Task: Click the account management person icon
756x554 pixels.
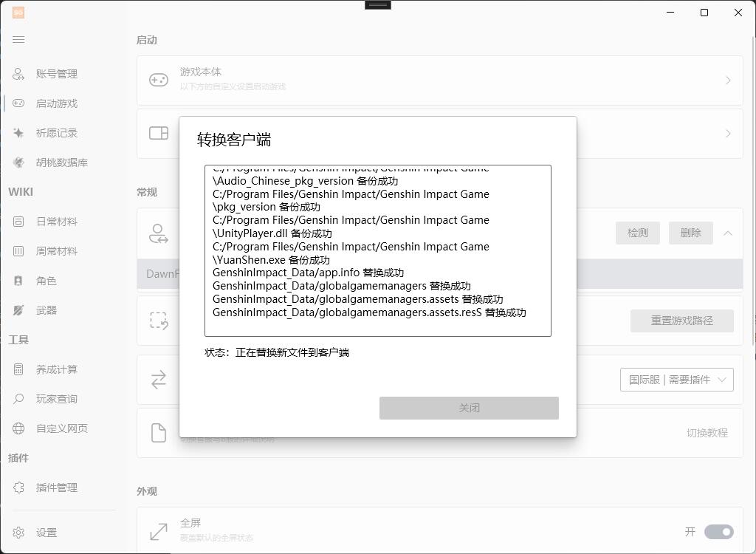Action: coord(18,74)
